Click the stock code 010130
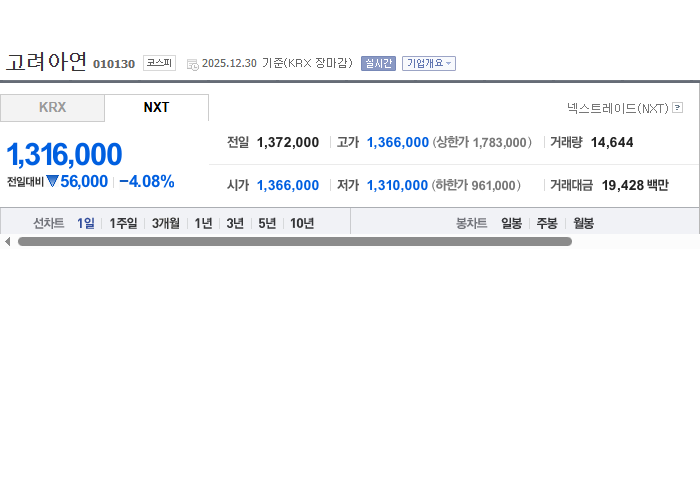700x490 pixels. tap(114, 64)
